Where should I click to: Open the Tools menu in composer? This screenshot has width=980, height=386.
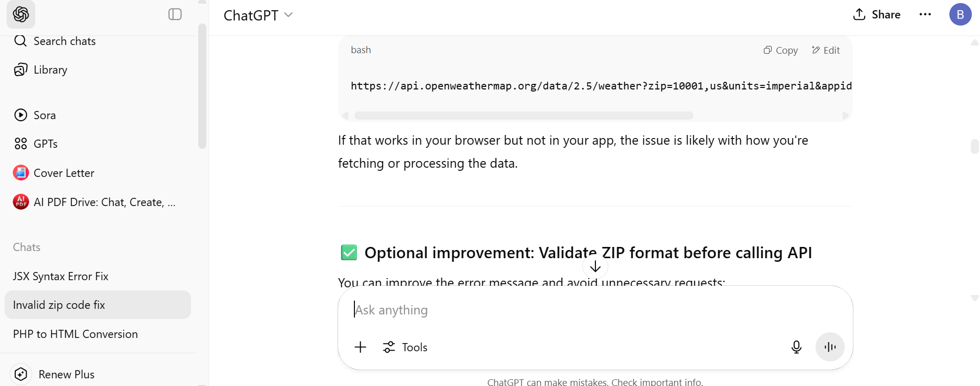(405, 348)
